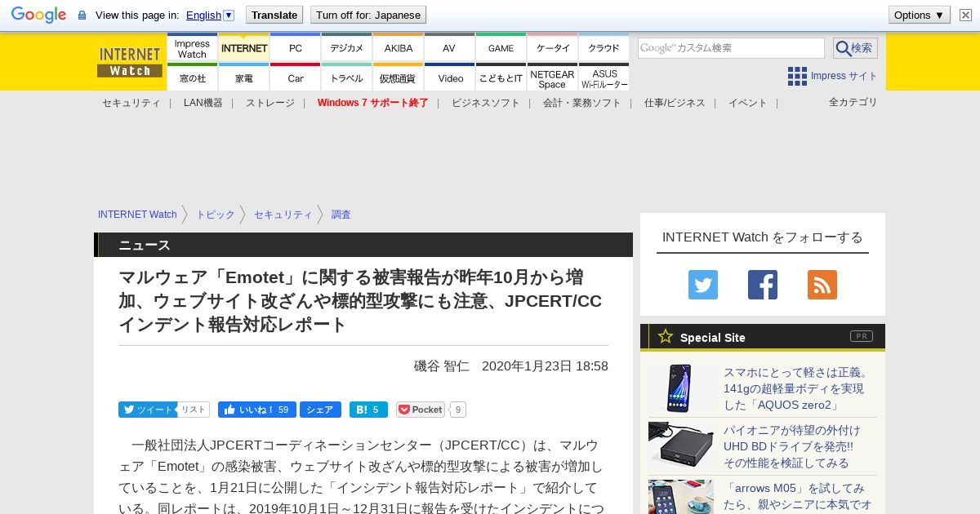The image size is (980, 514).
Task: Open the クラウド tab
Action: (604, 48)
